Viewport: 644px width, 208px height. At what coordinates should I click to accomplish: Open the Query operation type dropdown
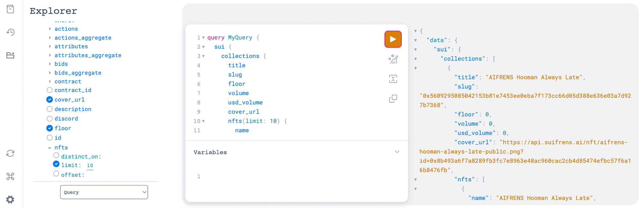pos(104,192)
